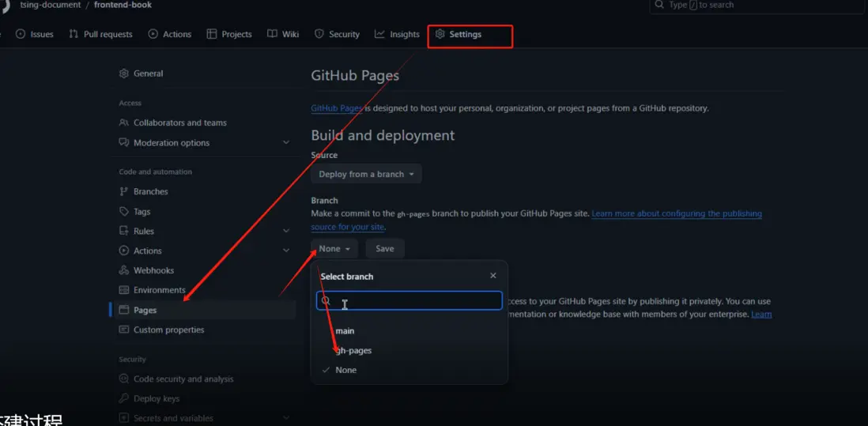Click the Rules icon in sidebar
Viewport: 868px width, 426px height.
124,231
